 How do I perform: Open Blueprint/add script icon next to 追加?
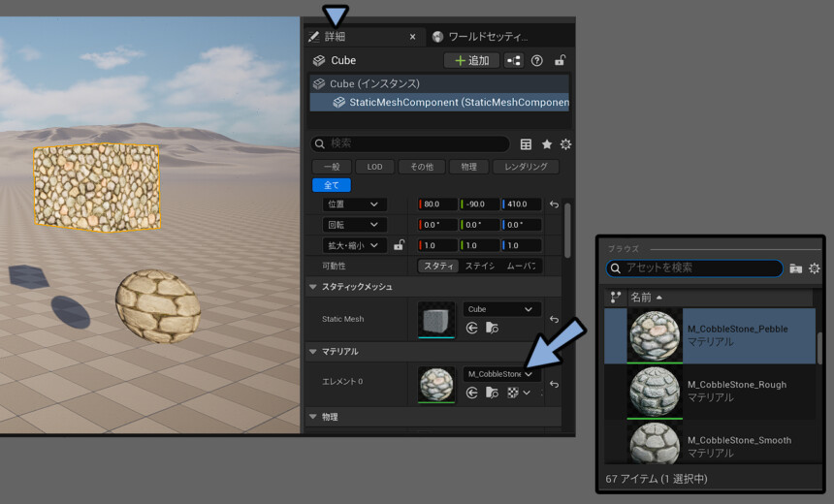coord(514,61)
